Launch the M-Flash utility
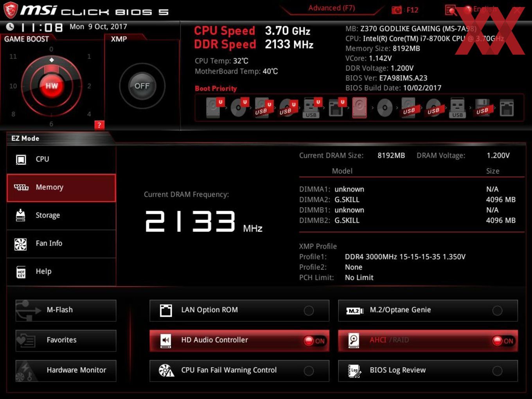This screenshot has width=532, height=399. click(66, 310)
